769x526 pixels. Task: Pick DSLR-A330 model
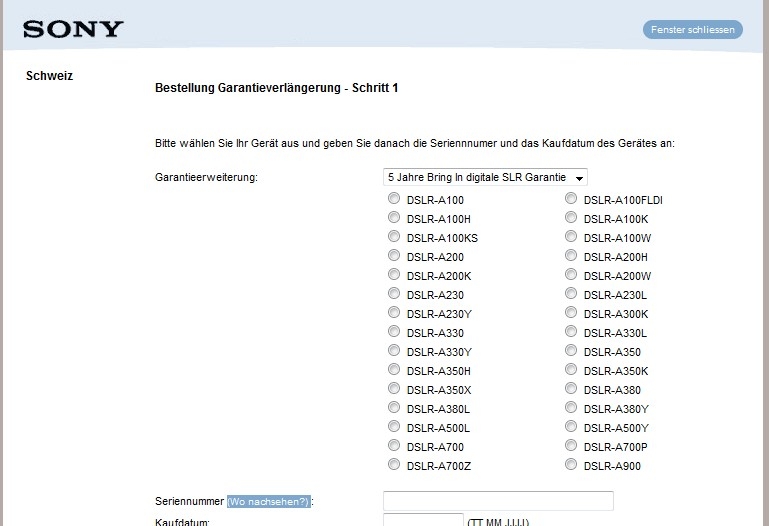click(x=394, y=332)
